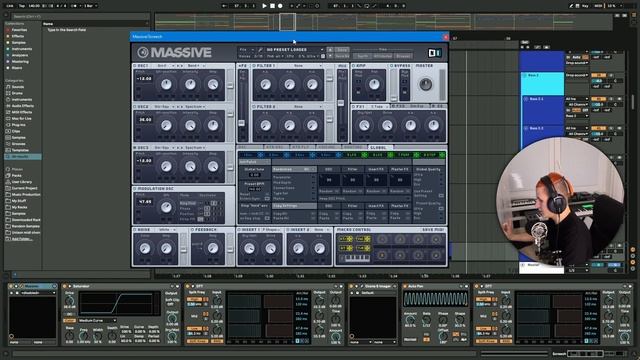Toggle OSC2 power in Massive
Screen dimensions: 640x360
point(135,107)
